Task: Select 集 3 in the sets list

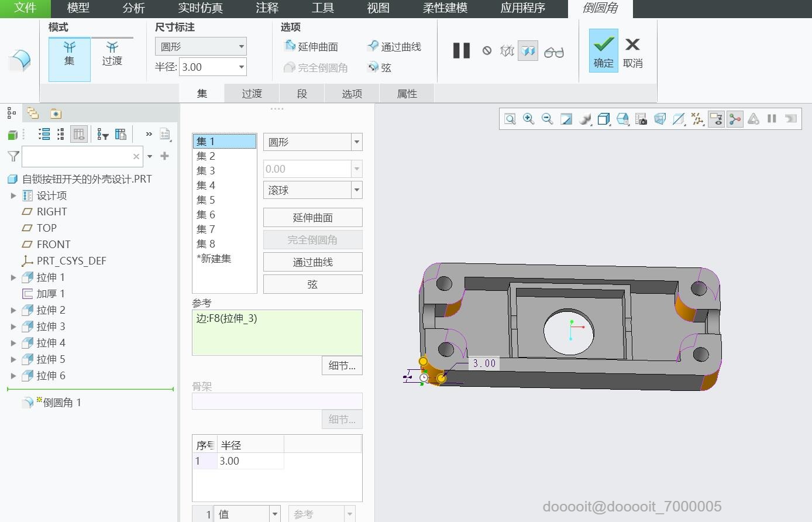Action: pos(205,170)
